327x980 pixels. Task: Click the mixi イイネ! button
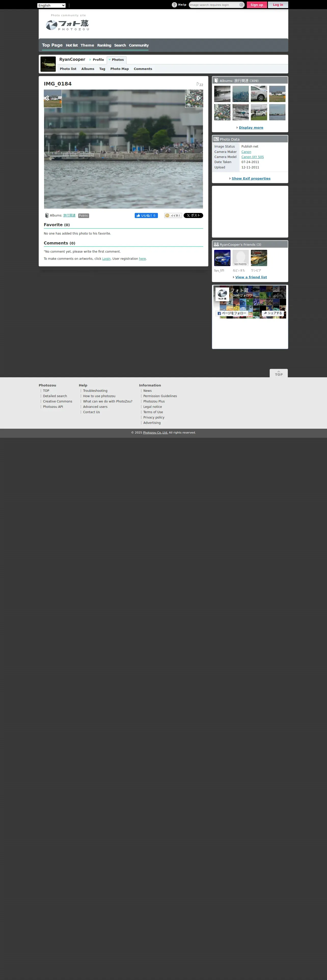173,215
